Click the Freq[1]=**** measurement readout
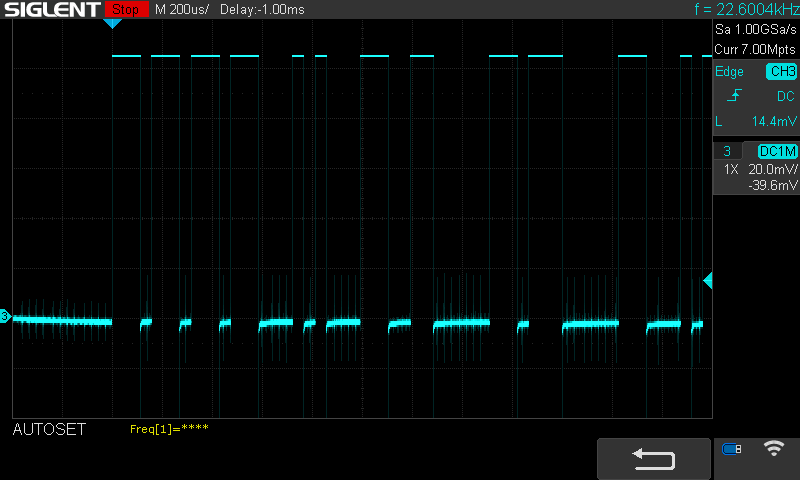This screenshot has height=480, width=800. [169, 428]
